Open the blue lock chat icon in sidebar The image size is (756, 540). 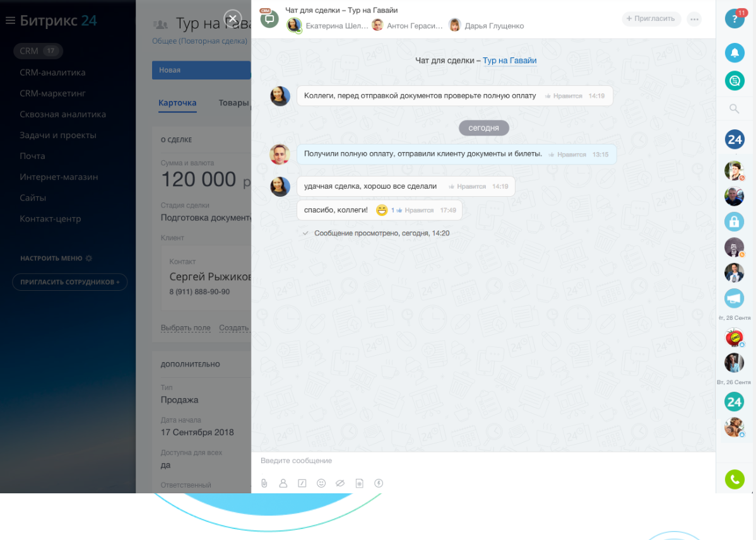[x=735, y=222]
